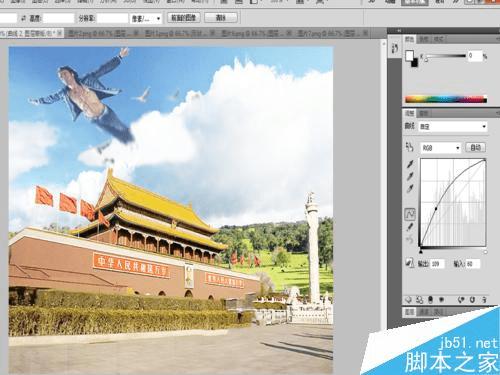Image resolution: width=500 pixels, height=375 pixels.
Task: Switch to the Masks panel tab
Action: pos(423,113)
